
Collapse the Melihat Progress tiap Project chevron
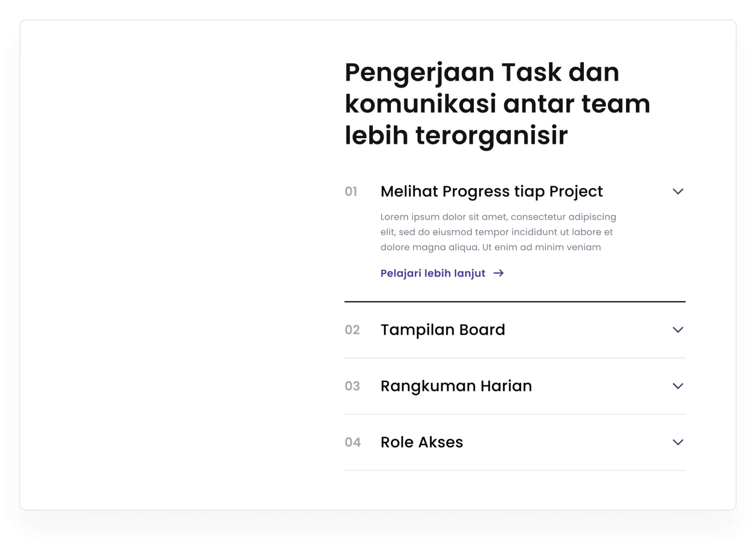click(x=678, y=191)
